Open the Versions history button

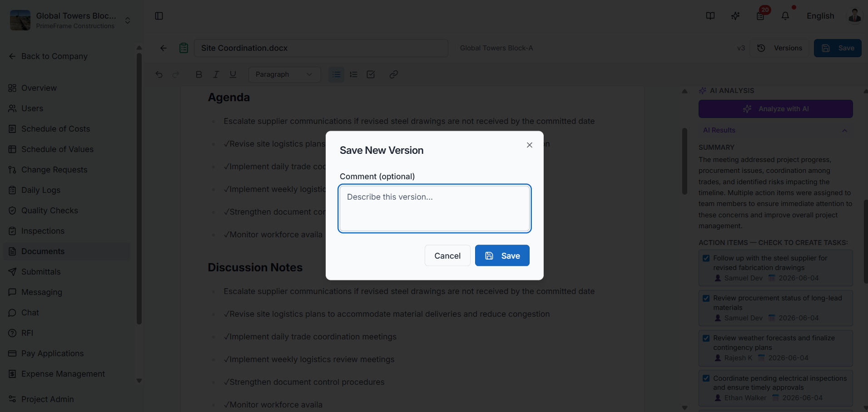(x=779, y=48)
